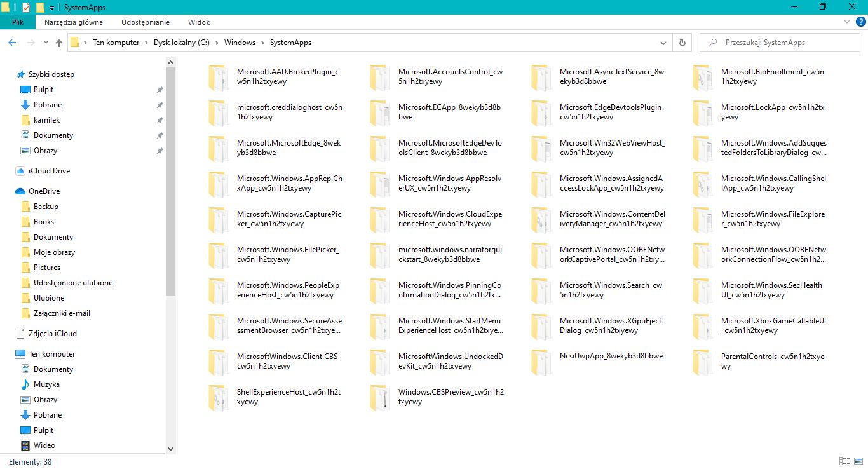The image size is (868, 469).
Task: Click the ParentalControls folder icon
Action: coord(703,362)
